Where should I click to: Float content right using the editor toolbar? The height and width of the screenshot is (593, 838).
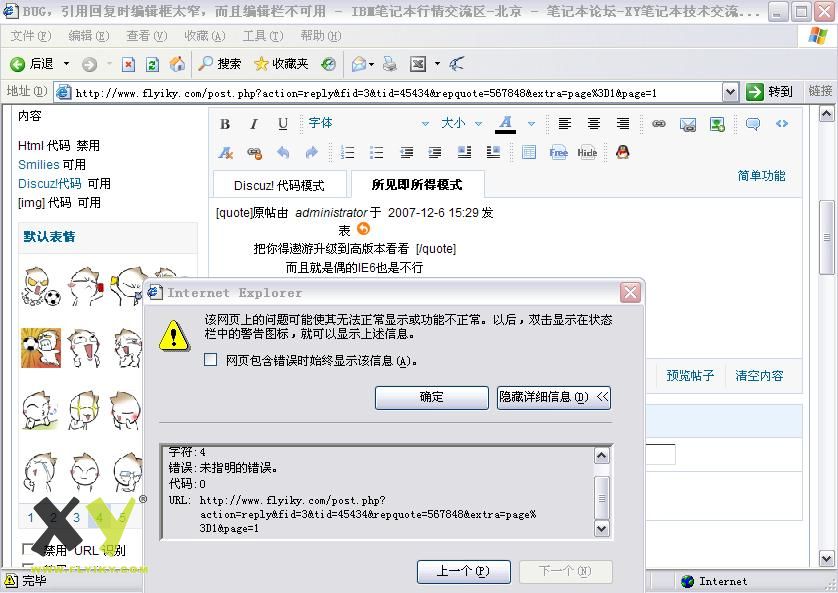[493, 153]
